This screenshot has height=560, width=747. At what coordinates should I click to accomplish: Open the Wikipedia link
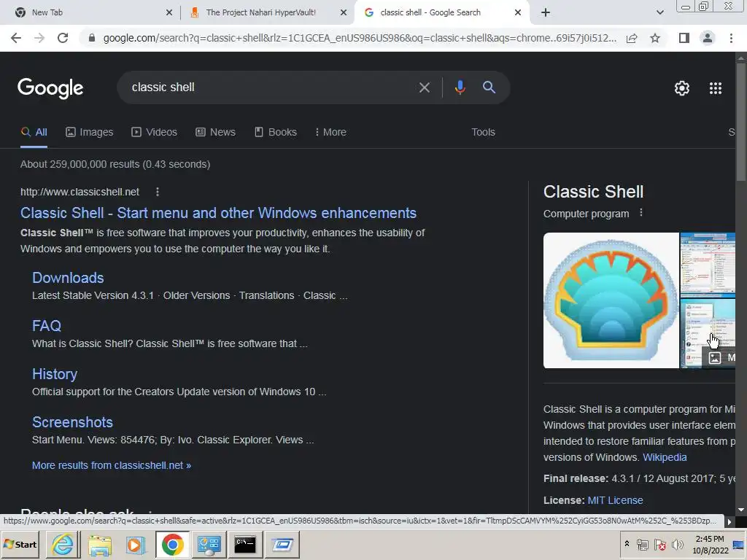tap(665, 458)
